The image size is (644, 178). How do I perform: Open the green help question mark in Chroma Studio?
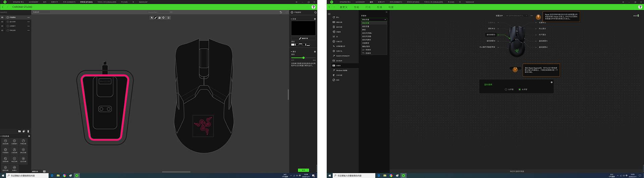point(313,7)
